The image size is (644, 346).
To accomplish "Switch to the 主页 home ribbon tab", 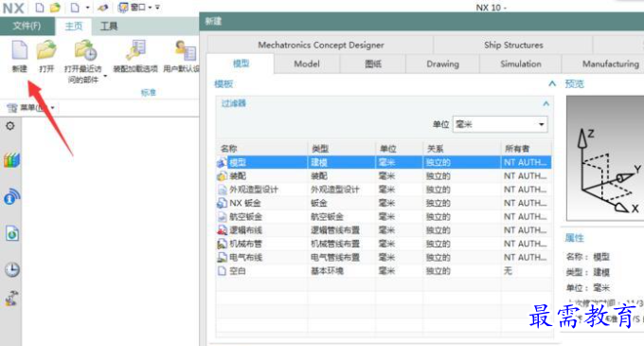I will click(x=74, y=27).
